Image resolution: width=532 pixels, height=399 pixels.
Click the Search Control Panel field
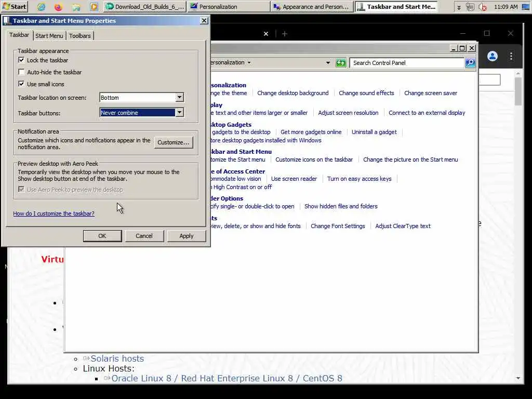[x=407, y=63]
